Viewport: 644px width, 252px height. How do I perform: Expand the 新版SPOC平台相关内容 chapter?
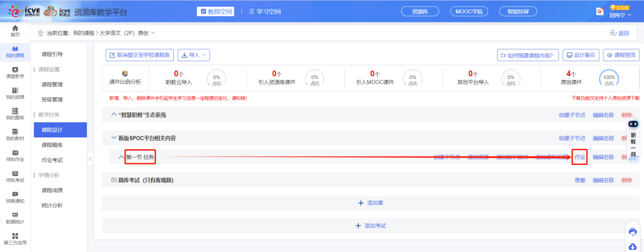(x=114, y=137)
